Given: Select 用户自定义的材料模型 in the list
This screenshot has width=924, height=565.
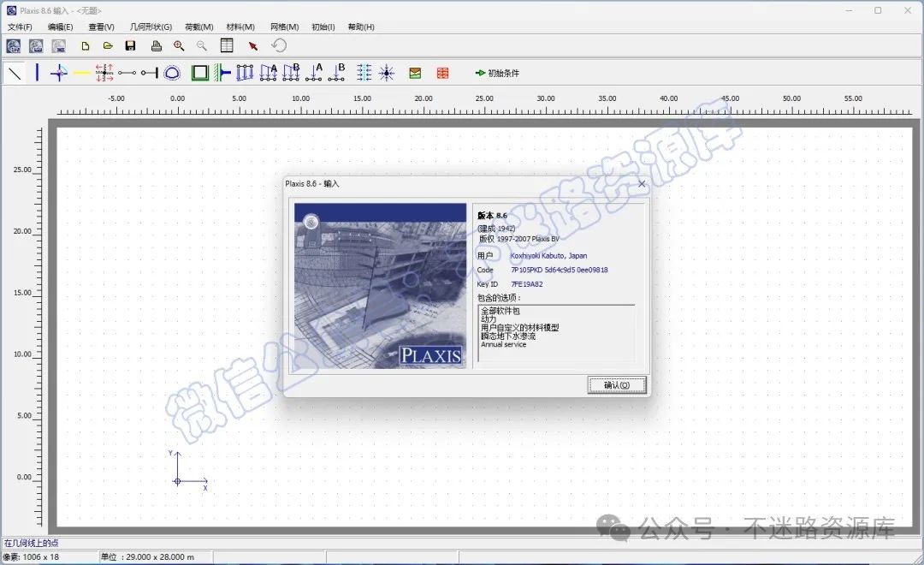Looking at the screenshot, I should click(x=520, y=327).
